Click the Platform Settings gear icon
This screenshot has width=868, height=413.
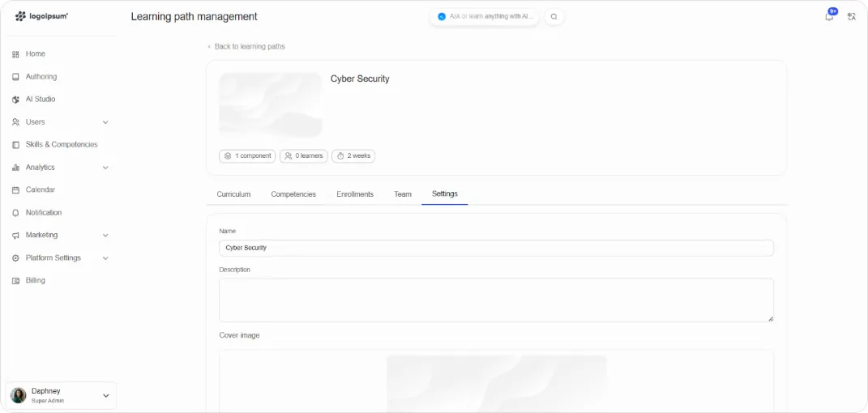15,258
